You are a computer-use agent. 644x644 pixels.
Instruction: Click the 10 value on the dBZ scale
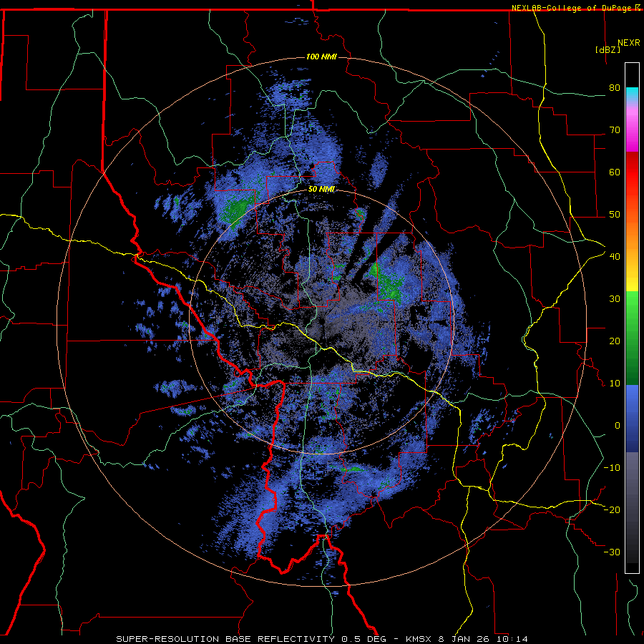(615, 384)
